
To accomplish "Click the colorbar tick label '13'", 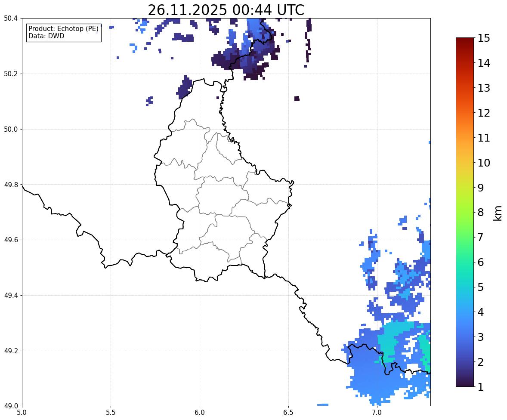I will [484, 88].
